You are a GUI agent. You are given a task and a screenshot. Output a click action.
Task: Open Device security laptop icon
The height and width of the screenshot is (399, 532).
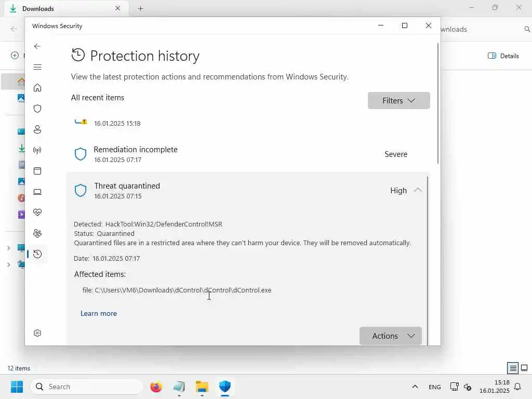(x=37, y=192)
